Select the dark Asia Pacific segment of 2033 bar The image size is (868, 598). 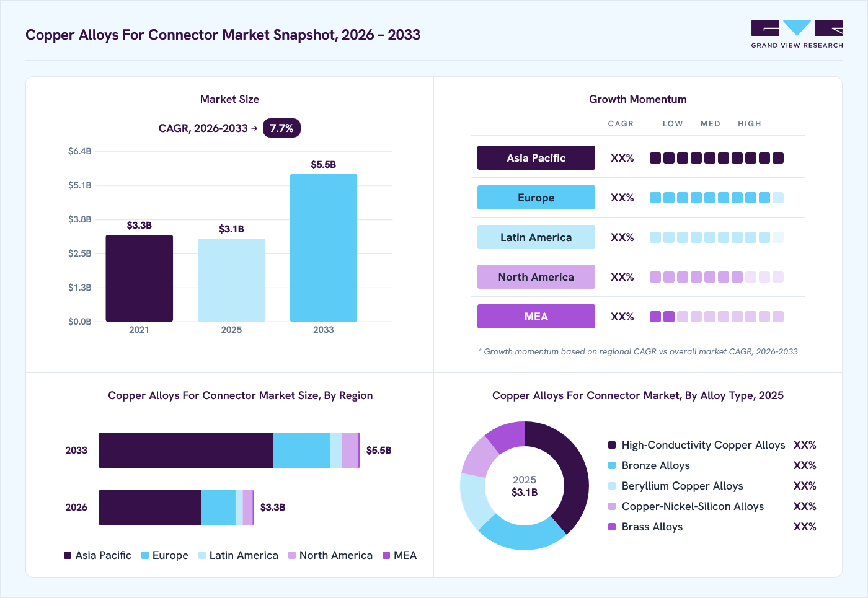186,450
